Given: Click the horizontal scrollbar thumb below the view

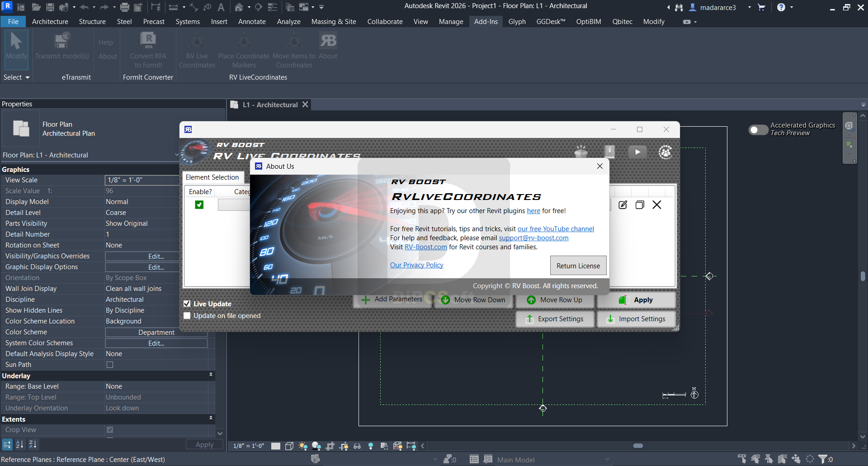Looking at the screenshot, I should (x=638, y=446).
